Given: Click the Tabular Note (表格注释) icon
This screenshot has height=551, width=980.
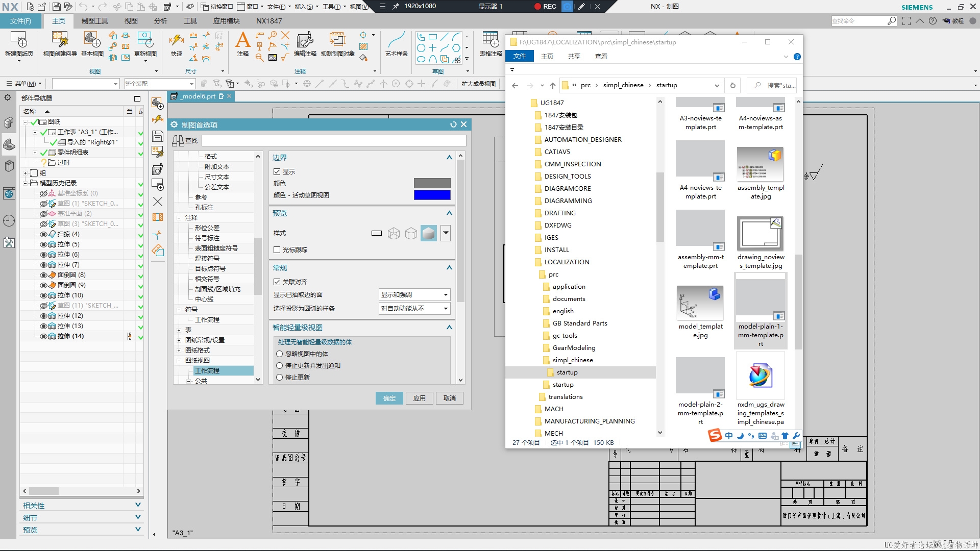Looking at the screenshot, I should tap(491, 40).
